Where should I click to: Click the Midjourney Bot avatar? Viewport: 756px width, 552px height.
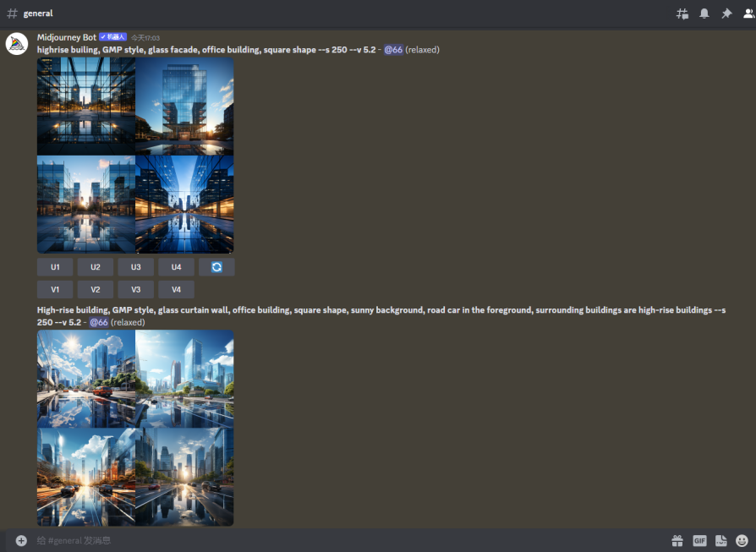point(17,44)
